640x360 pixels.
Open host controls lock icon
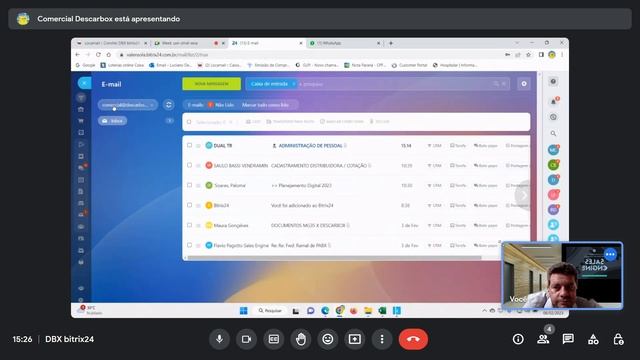pos(618,339)
